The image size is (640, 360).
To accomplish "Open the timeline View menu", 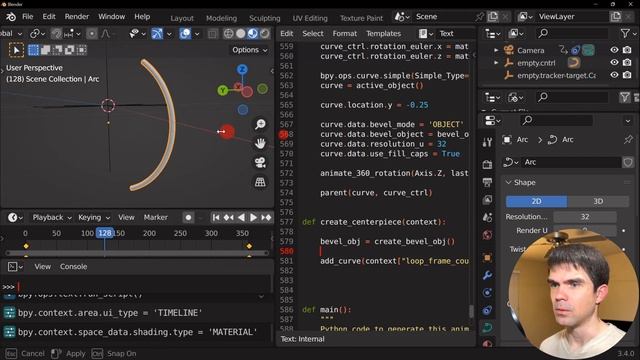I will coord(126,218).
